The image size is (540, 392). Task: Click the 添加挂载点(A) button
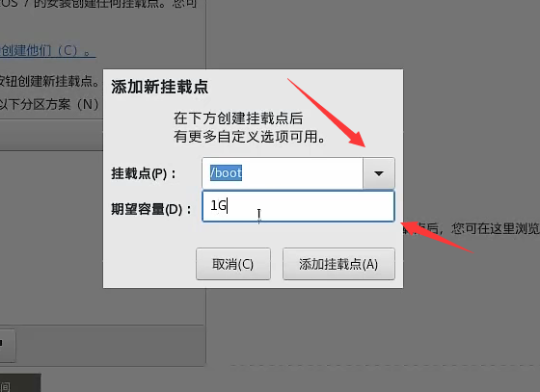[x=338, y=264]
